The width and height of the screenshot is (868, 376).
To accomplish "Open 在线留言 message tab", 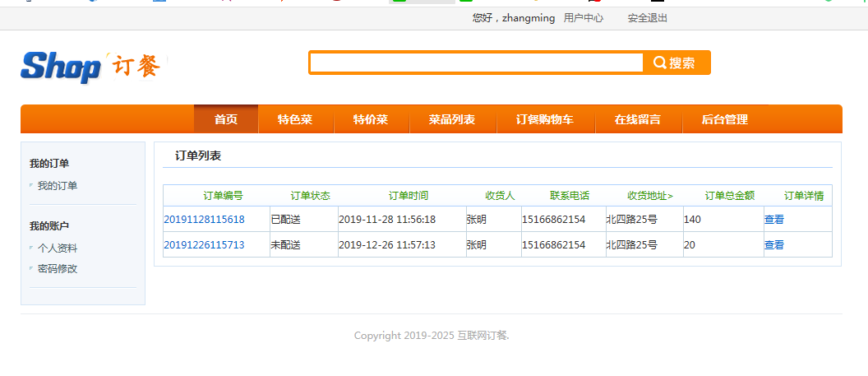I will tap(638, 119).
